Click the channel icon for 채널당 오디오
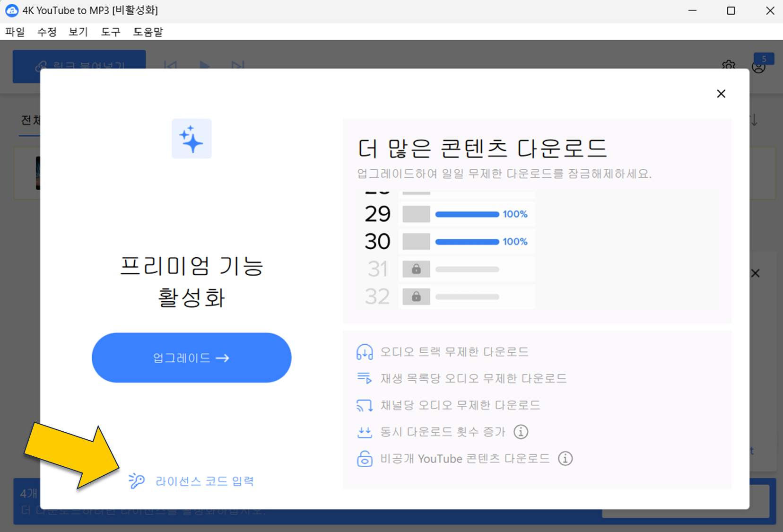Screen dimensions: 783x532 [x=365, y=405]
